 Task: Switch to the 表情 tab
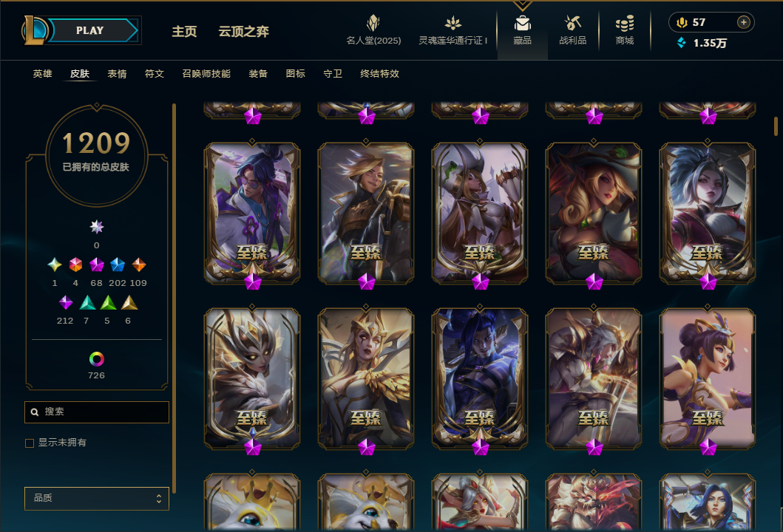click(117, 74)
